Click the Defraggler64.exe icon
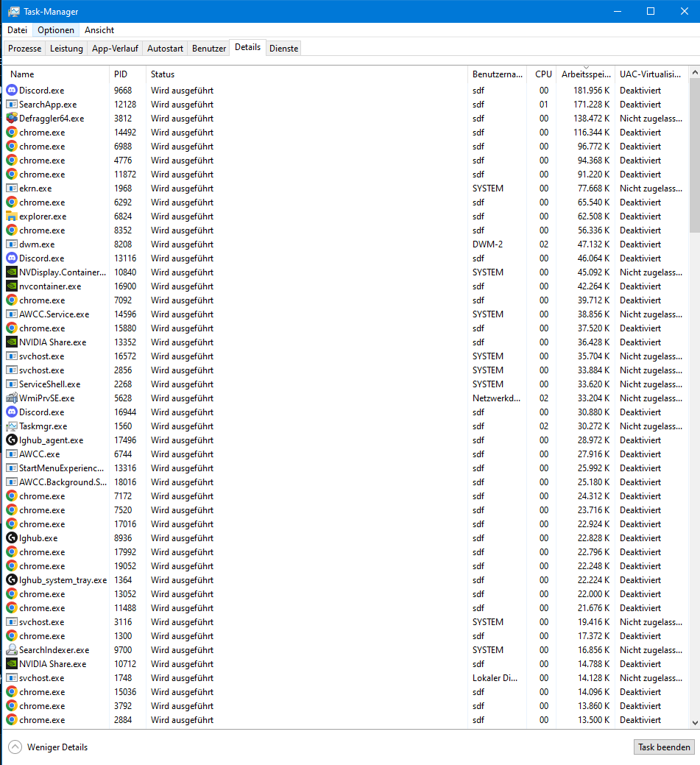The width and height of the screenshot is (700, 765). [12, 118]
